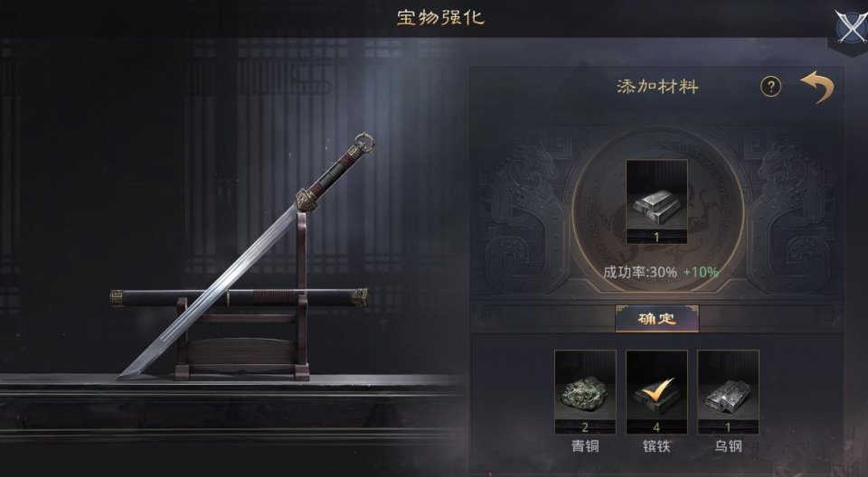This screenshot has height=477, width=868.
Task: Click the 青铜 text label
Action: point(585,446)
